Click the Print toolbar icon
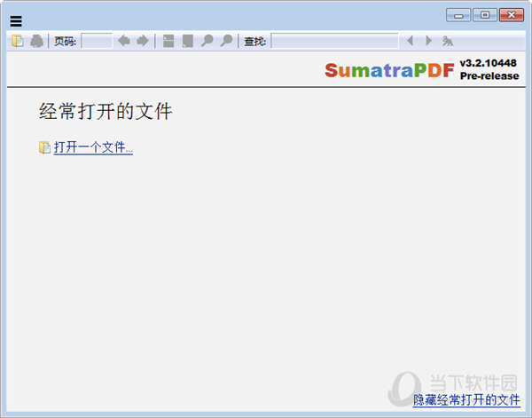 [36, 41]
